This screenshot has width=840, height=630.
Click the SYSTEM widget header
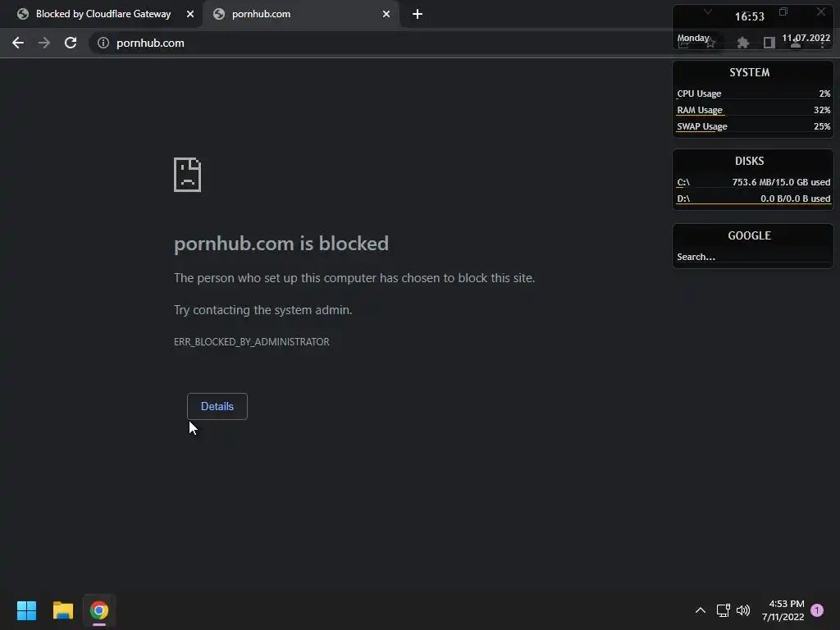750,72
